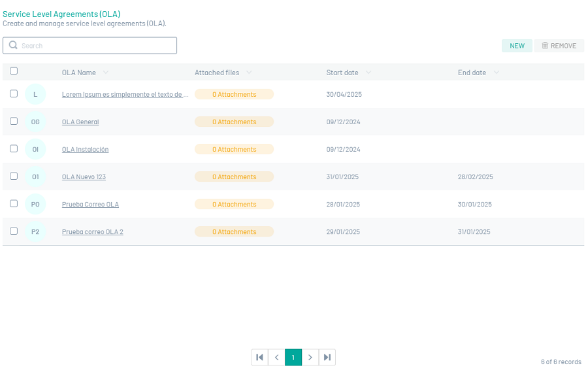Click 0 Attachments badge for OLA General

(x=234, y=122)
